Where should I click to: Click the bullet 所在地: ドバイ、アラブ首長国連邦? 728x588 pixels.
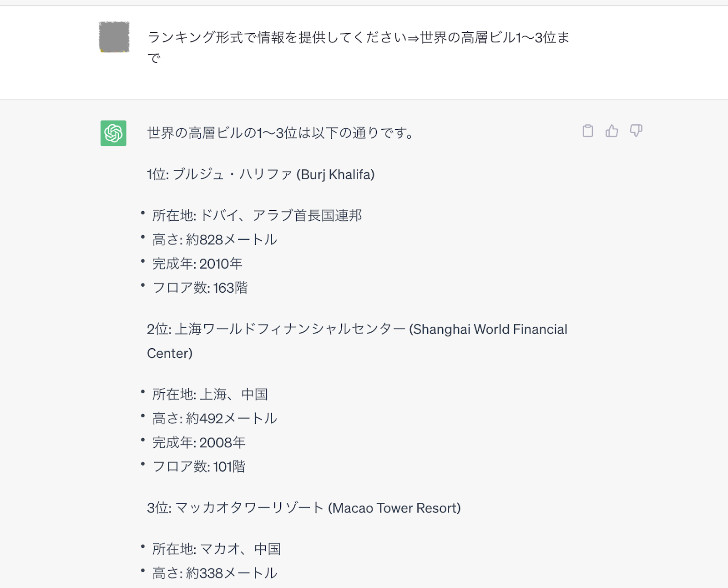[x=257, y=215]
